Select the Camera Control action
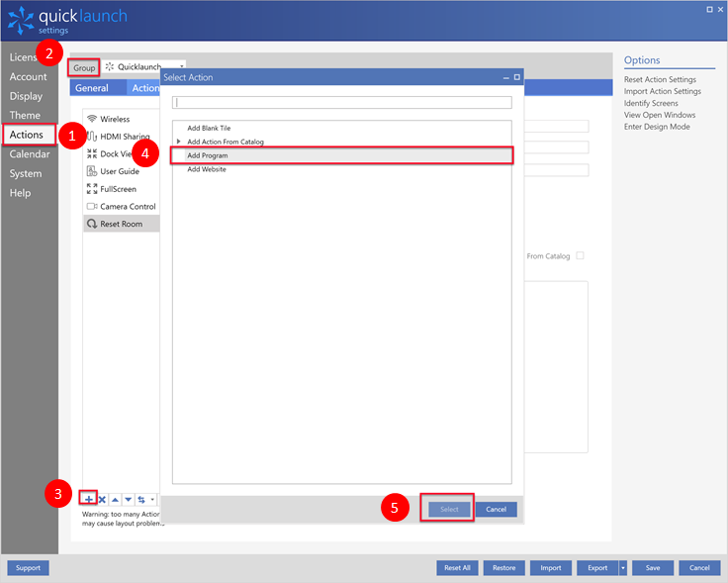The height and width of the screenshot is (583, 728). point(122,206)
